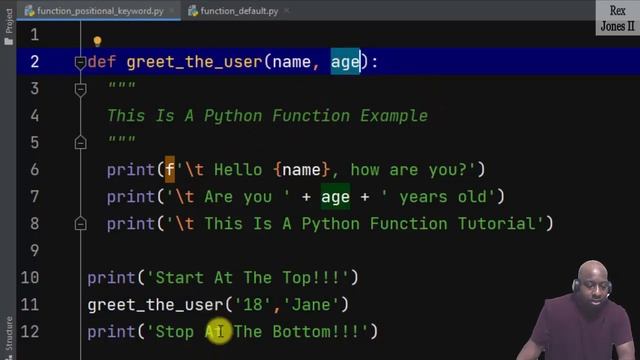Click the 'def' keyword on line 2

[102, 62]
